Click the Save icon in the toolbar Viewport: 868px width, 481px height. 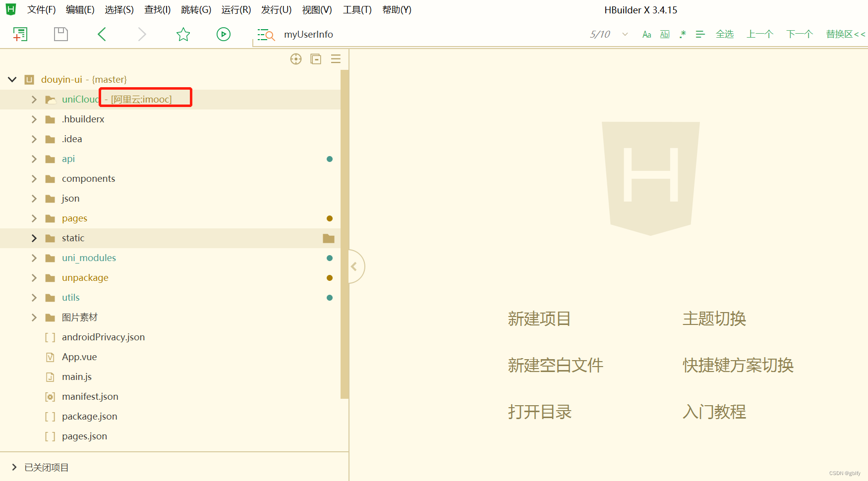(x=60, y=34)
